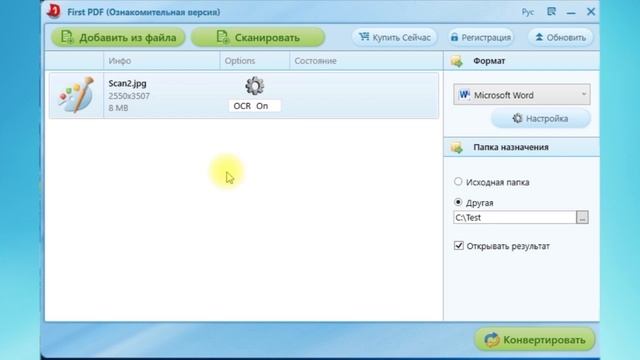Open the Настройка format settings
Image resolution: width=640 pixels, height=360 pixels.
point(540,118)
